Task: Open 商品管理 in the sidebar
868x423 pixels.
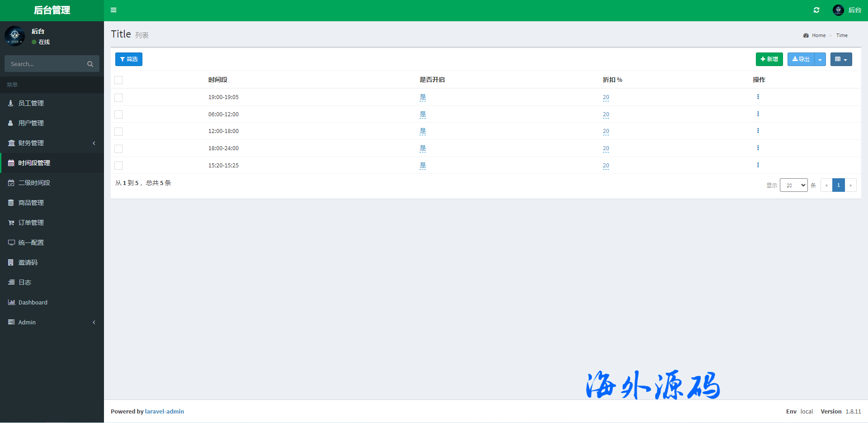Action: click(x=31, y=203)
